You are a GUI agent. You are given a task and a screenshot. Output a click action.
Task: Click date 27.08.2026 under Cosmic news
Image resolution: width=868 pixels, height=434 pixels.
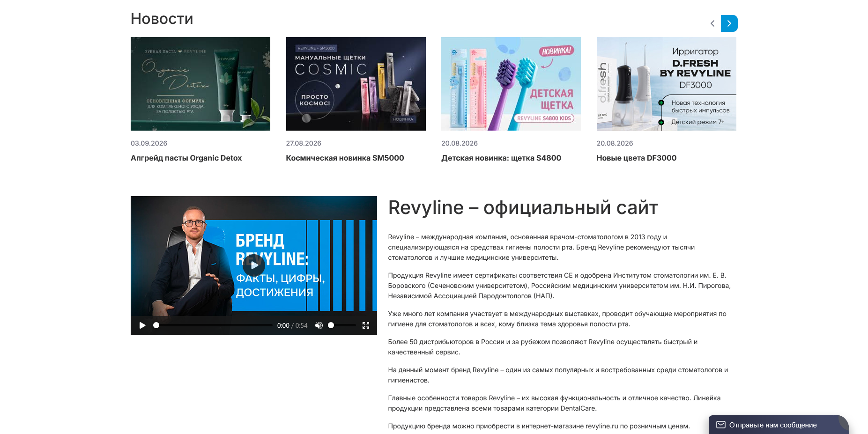[x=304, y=143]
